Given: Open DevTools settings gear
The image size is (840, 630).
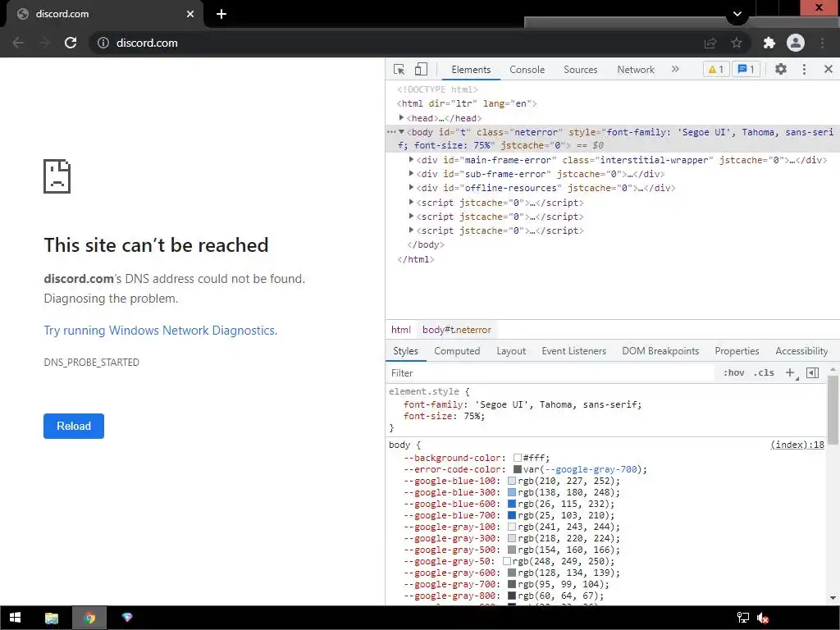Looking at the screenshot, I should click(781, 69).
